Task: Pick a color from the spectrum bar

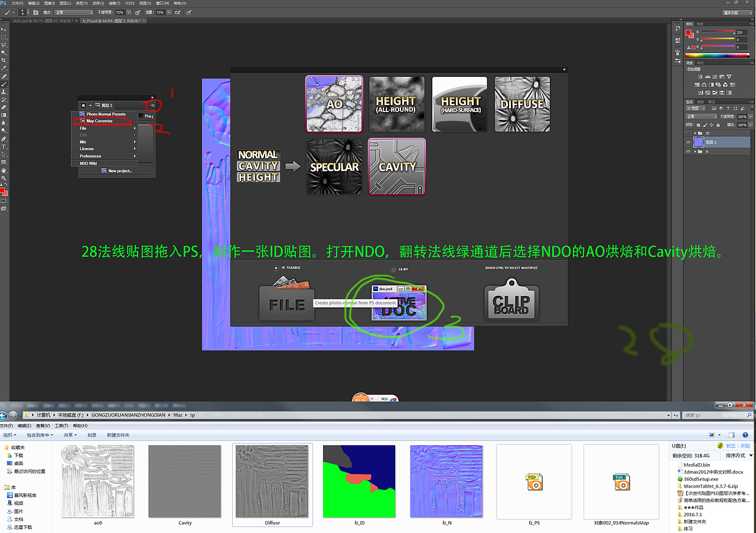Action: pyautogui.click(x=717, y=55)
